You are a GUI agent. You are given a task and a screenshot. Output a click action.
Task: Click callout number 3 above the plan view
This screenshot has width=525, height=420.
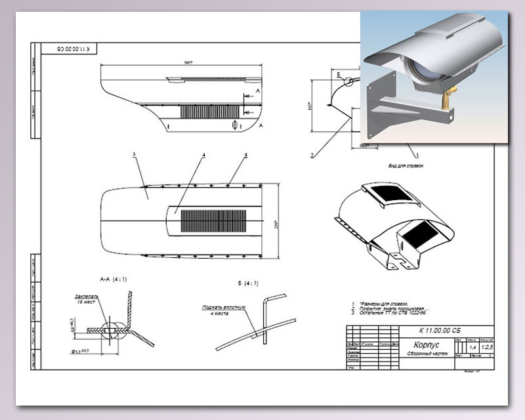click(134, 154)
